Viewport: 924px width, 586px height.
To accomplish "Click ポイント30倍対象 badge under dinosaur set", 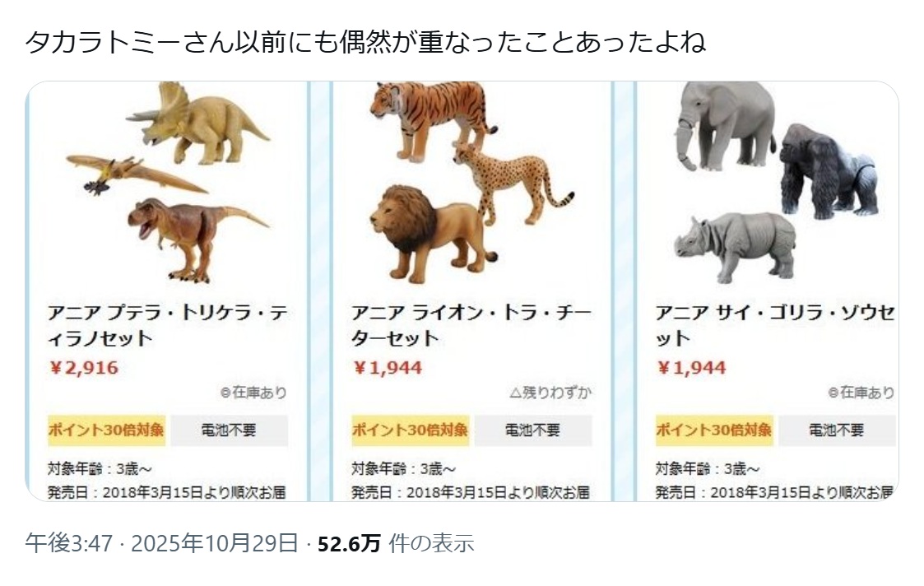I will (106, 430).
